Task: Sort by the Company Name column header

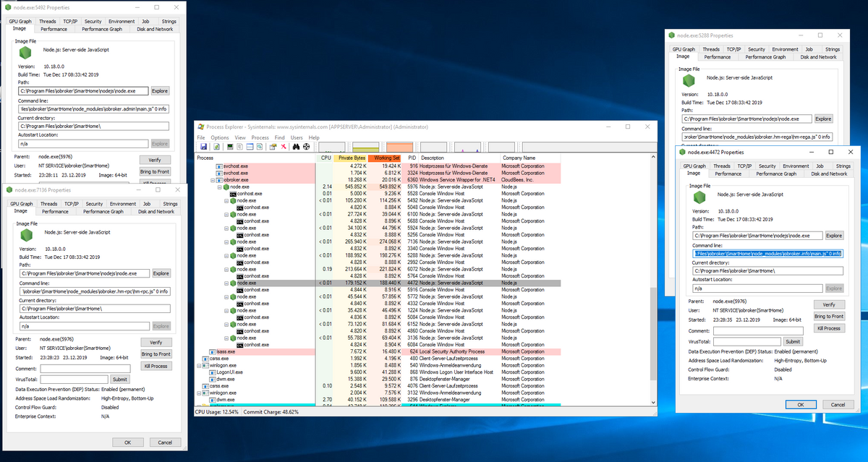Action: pyautogui.click(x=530, y=157)
